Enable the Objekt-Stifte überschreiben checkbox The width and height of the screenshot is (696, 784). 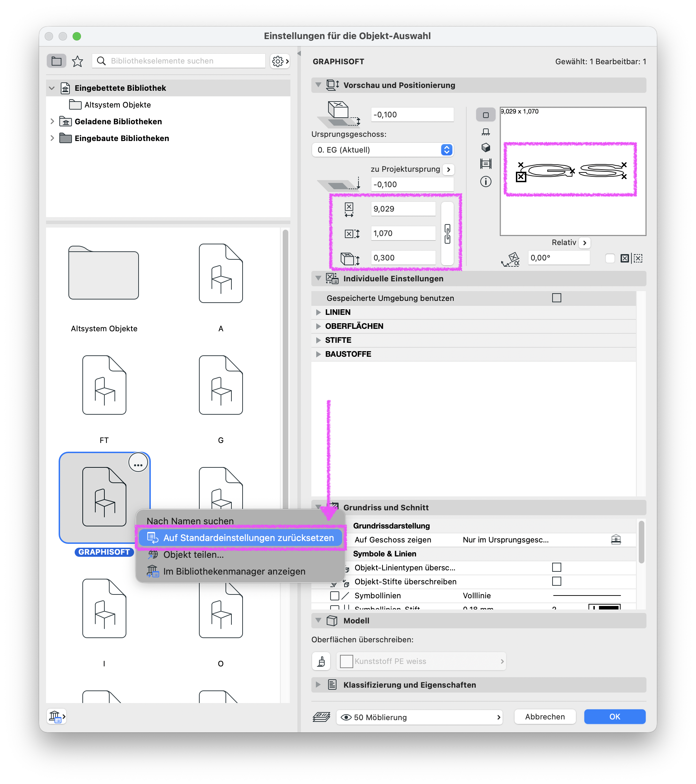point(556,582)
